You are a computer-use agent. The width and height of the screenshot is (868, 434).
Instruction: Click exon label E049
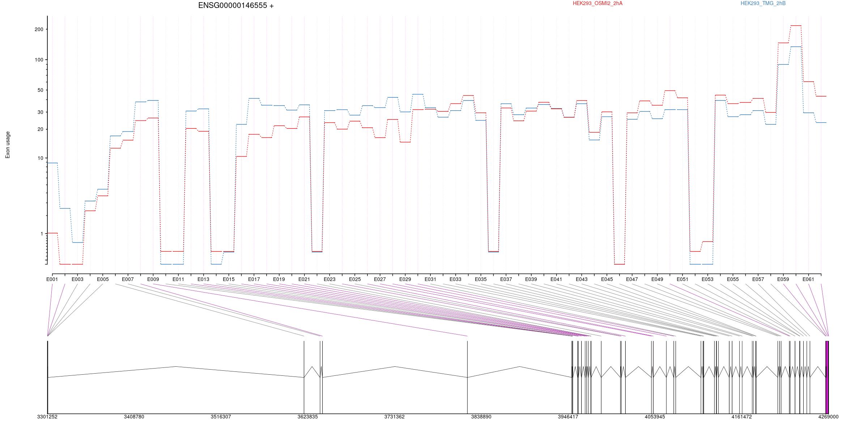(657, 279)
